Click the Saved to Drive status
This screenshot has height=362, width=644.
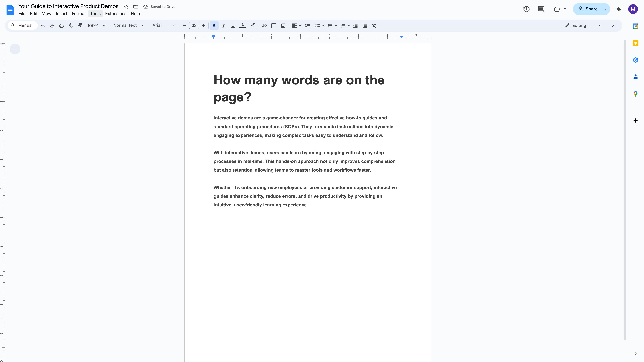click(159, 7)
